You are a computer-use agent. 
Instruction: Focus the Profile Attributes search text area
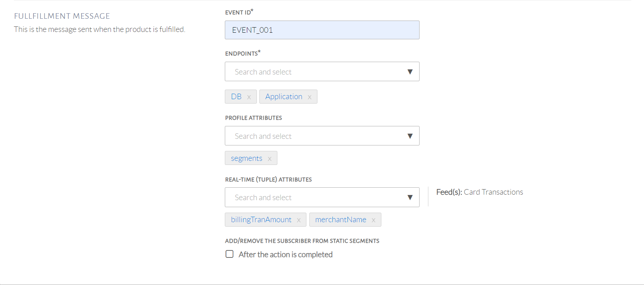coord(312,136)
